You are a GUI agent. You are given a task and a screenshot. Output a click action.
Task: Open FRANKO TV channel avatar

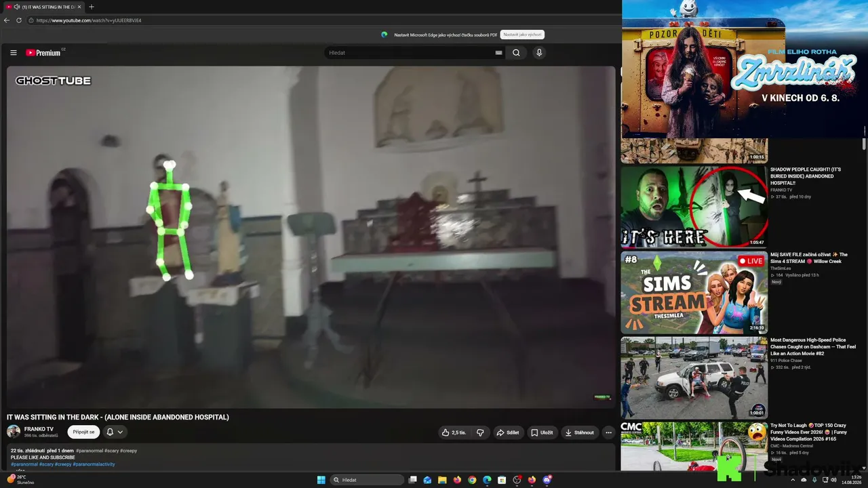pos(14,432)
